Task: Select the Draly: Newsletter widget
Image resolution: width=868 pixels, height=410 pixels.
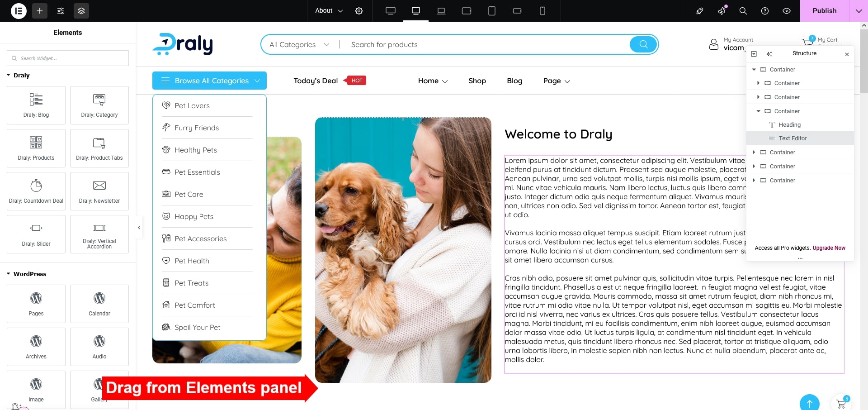Action: [99, 191]
